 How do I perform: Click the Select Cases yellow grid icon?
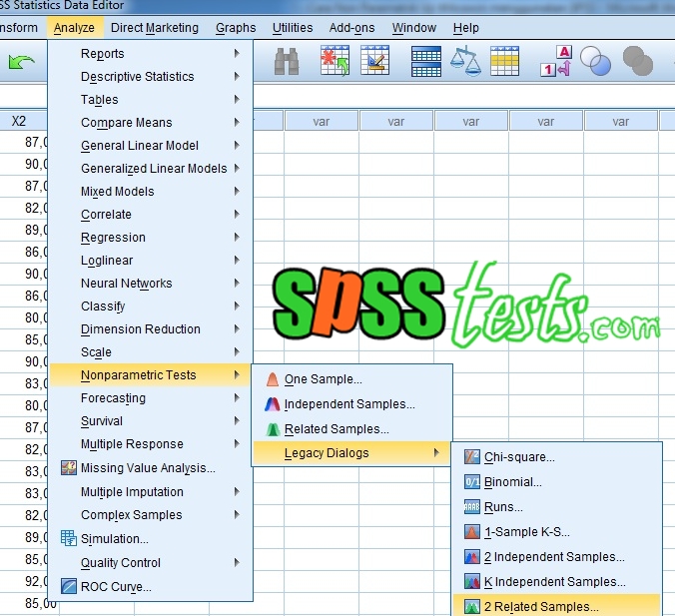504,62
